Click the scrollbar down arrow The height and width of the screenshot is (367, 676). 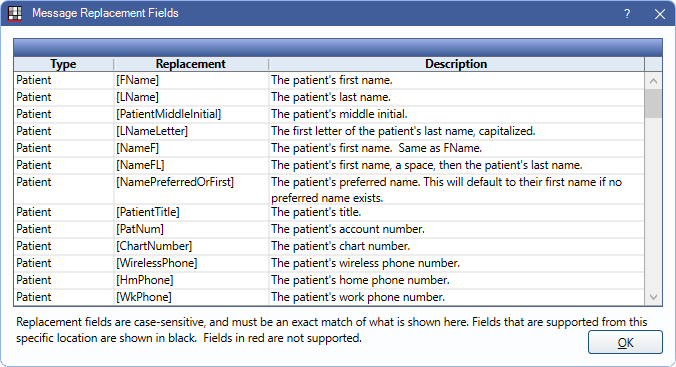pyautogui.click(x=654, y=297)
